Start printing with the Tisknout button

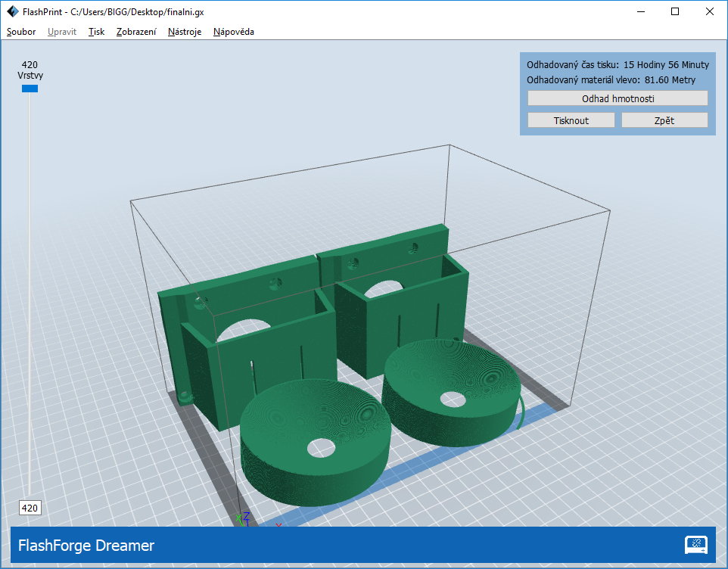pos(571,120)
